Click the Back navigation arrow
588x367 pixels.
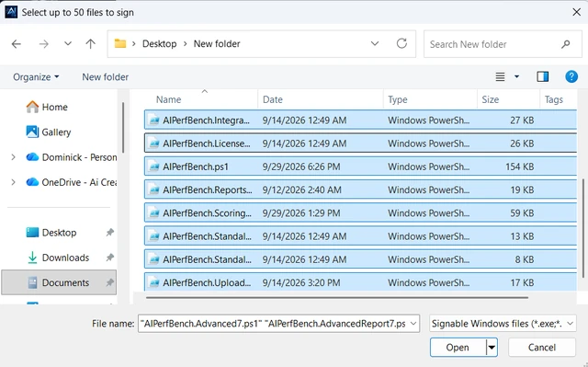coord(17,44)
